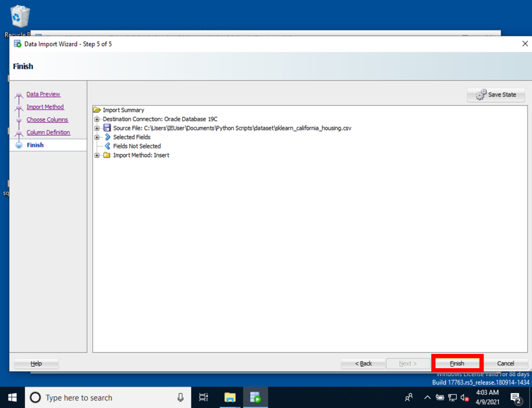Select the Finish step in sidebar
The image size is (532, 408).
[35, 145]
